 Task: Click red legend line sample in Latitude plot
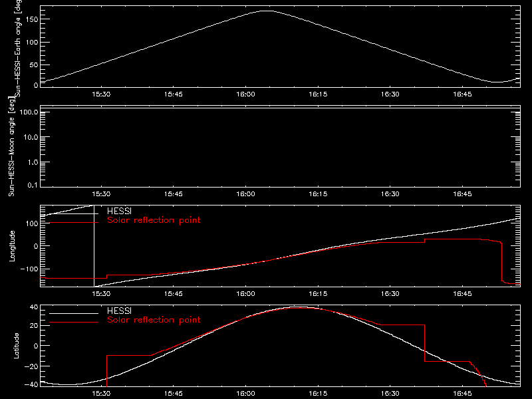pos(74,322)
